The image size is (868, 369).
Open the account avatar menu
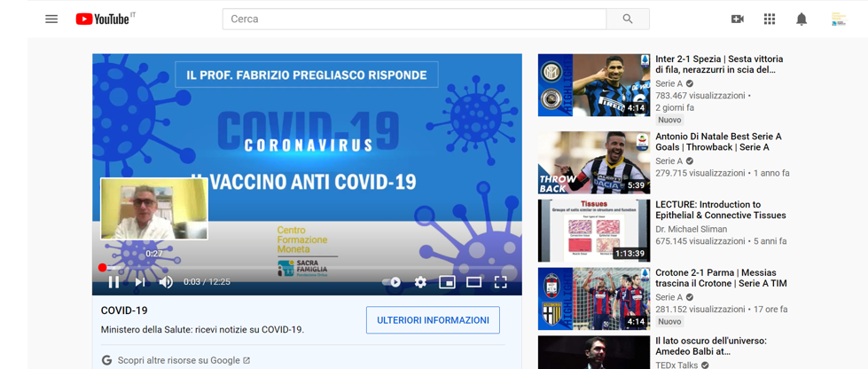tap(840, 19)
